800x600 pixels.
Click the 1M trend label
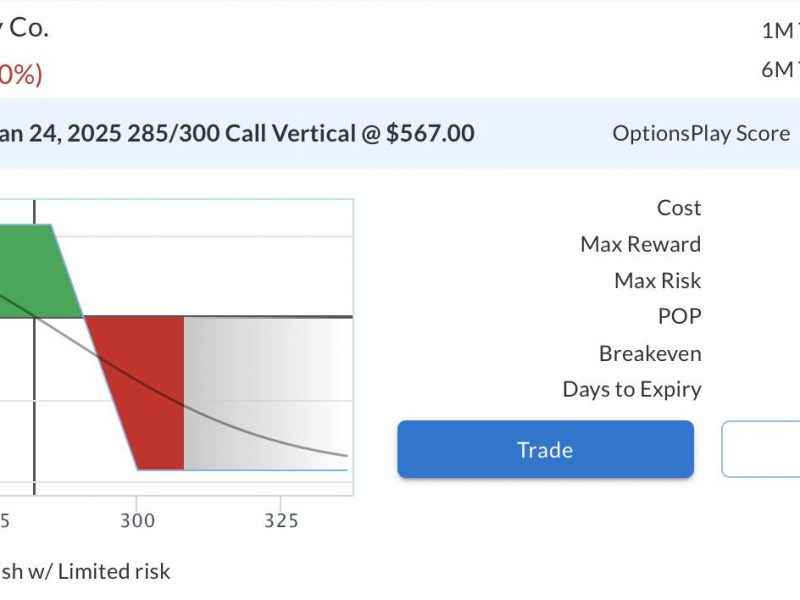coord(780,31)
